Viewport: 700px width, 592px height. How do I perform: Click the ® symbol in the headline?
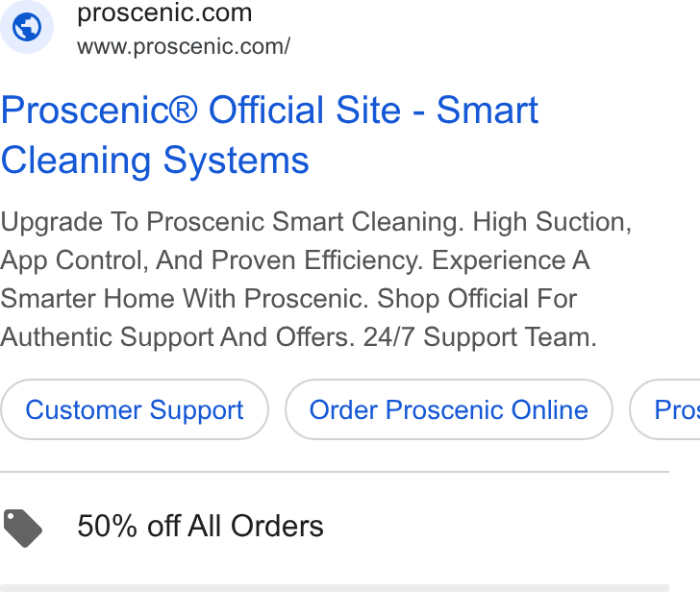tap(184, 110)
